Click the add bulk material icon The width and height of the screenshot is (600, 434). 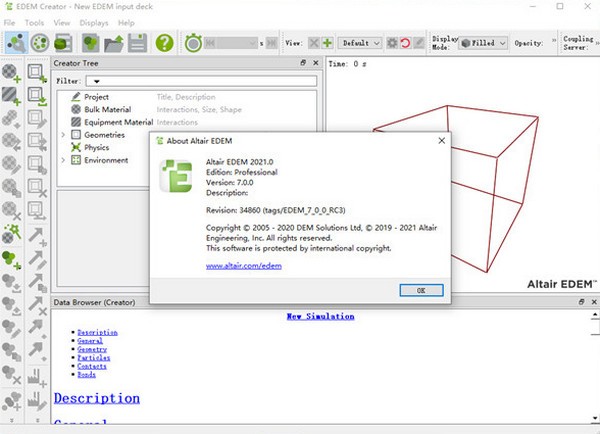pos(12,73)
